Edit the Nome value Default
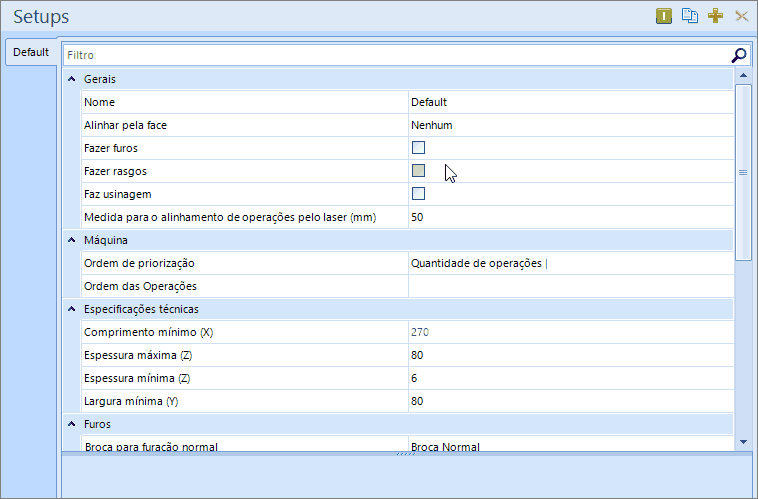 (570, 102)
